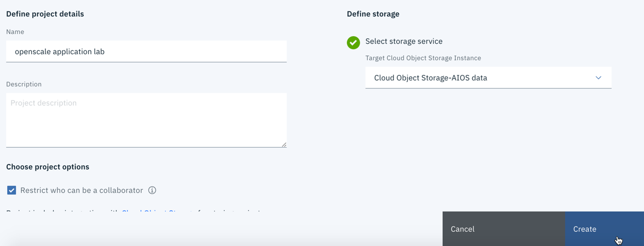Click the 'Name' field label
The width and height of the screenshot is (644, 246).
click(x=15, y=32)
